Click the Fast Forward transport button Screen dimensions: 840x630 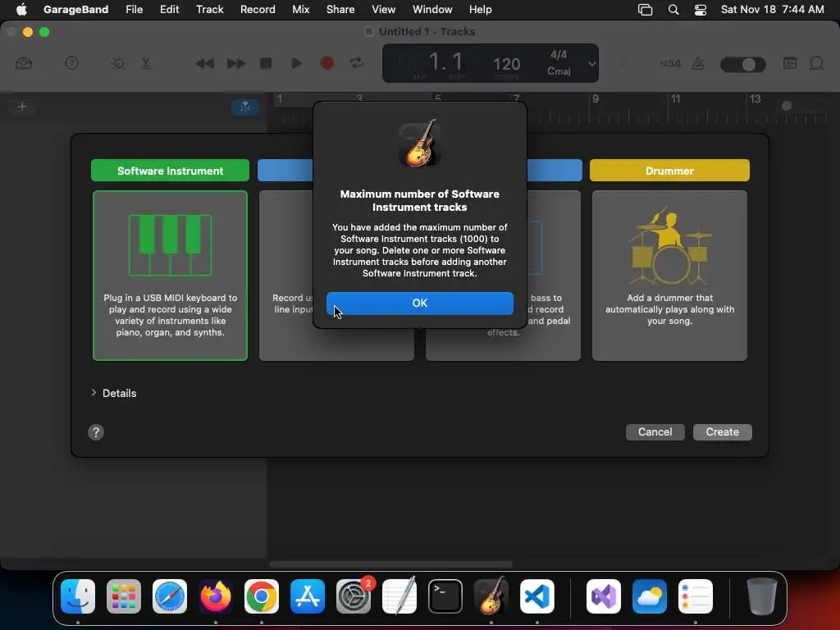coord(235,64)
